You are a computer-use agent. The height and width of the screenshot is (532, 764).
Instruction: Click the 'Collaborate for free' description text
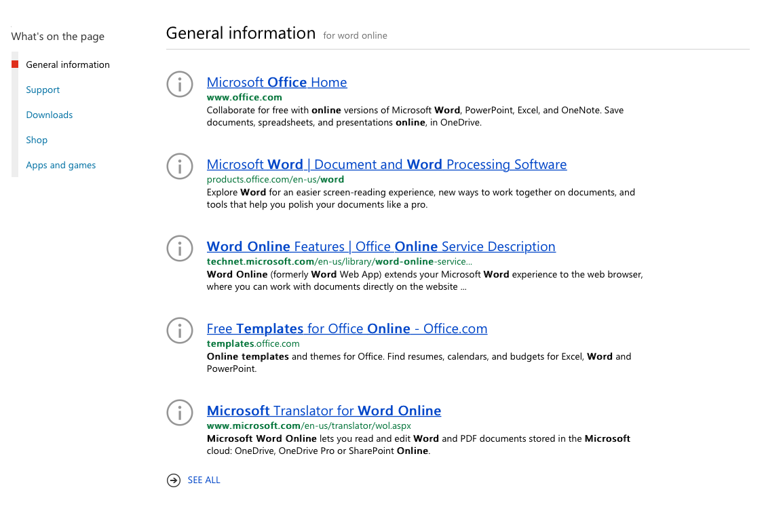(x=415, y=117)
